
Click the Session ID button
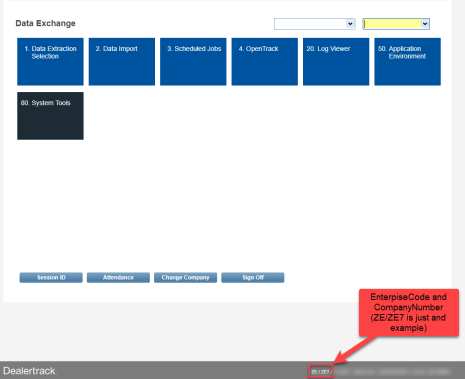pos(51,278)
